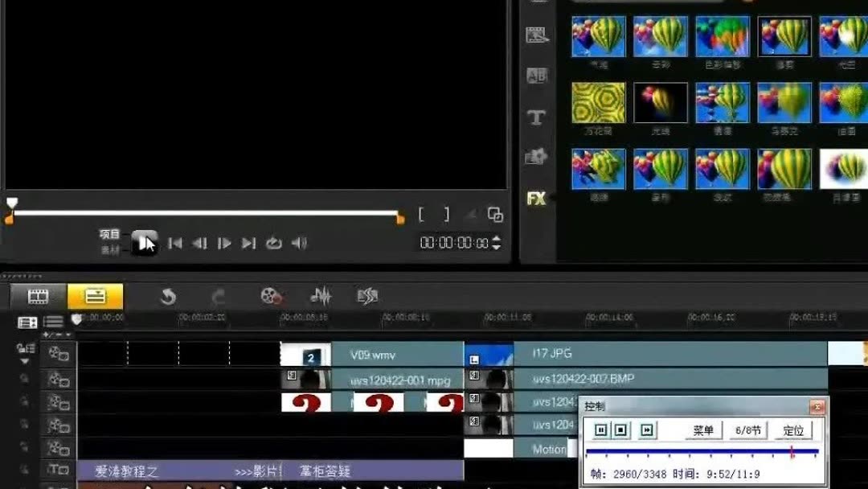Switch to Timeline view tab

point(96,295)
